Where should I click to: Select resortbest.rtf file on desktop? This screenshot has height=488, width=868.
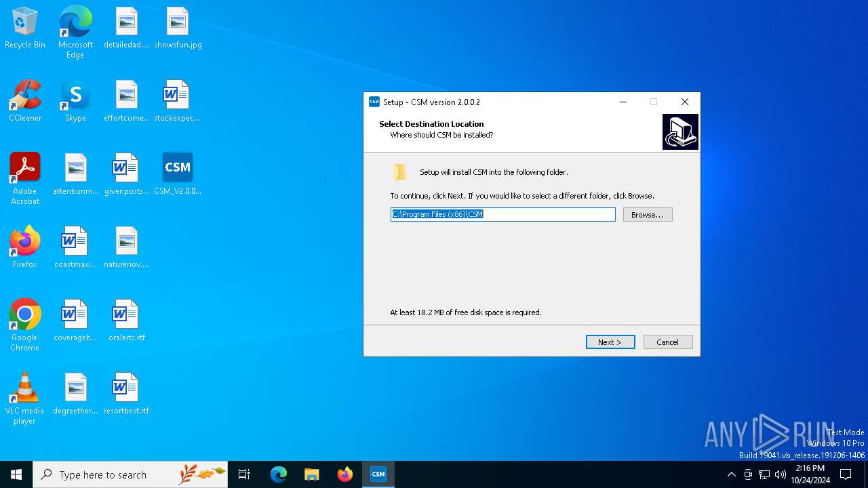126,394
